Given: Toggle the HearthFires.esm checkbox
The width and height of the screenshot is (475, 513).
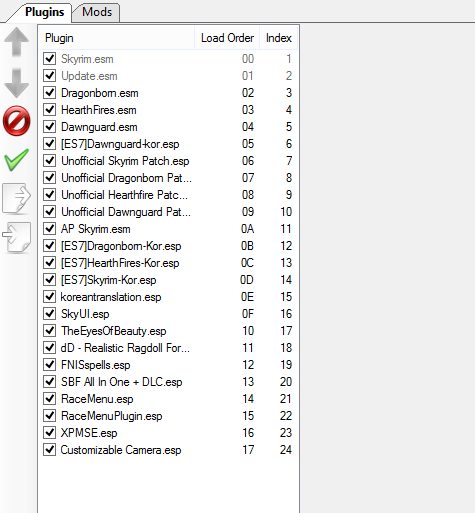Looking at the screenshot, I should 50,110.
